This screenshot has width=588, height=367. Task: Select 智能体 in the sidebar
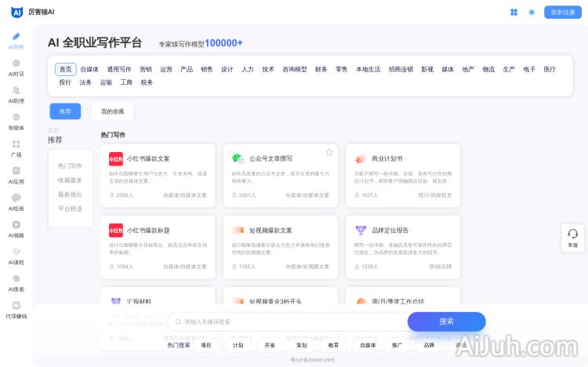pyautogui.click(x=16, y=122)
